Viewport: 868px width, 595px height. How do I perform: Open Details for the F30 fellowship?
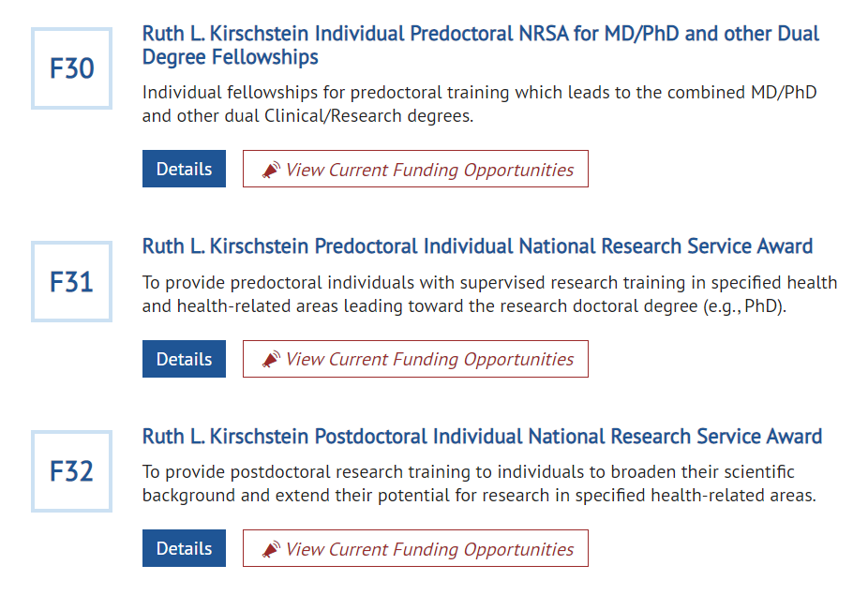[x=184, y=170]
